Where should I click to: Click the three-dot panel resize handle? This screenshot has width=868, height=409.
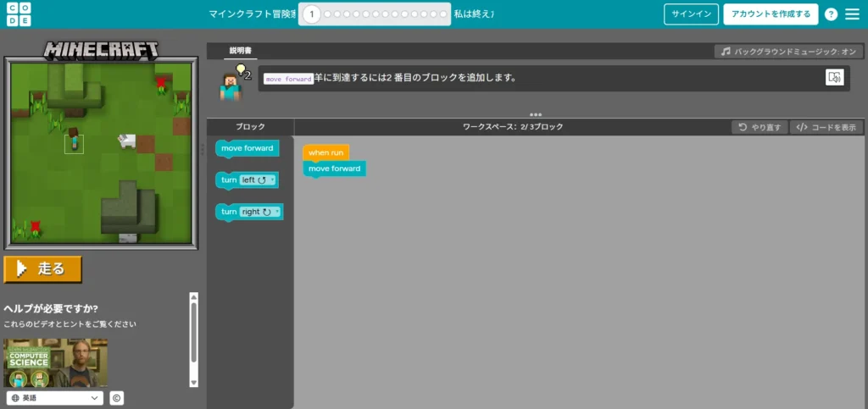[x=536, y=114]
